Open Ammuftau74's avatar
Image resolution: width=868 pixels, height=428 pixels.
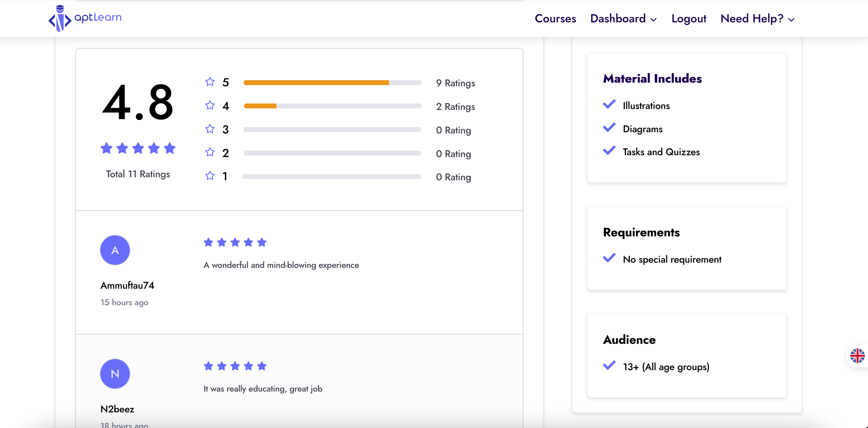(x=114, y=250)
